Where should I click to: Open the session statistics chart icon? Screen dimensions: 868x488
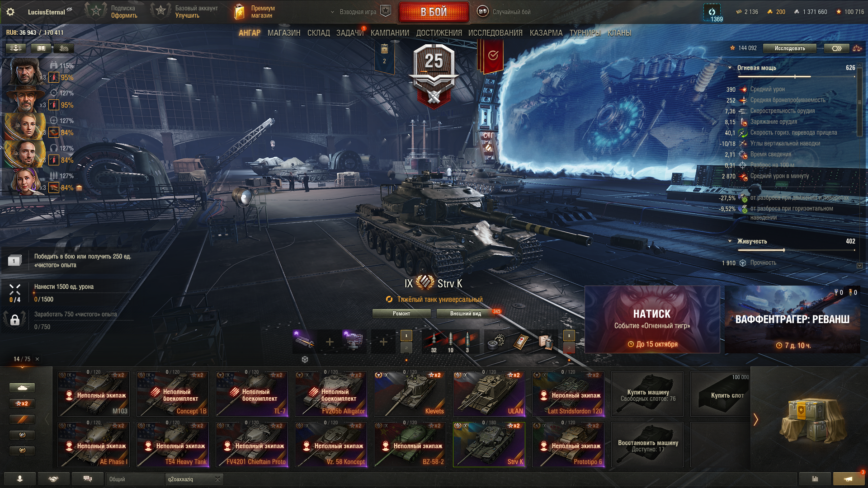(x=815, y=479)
